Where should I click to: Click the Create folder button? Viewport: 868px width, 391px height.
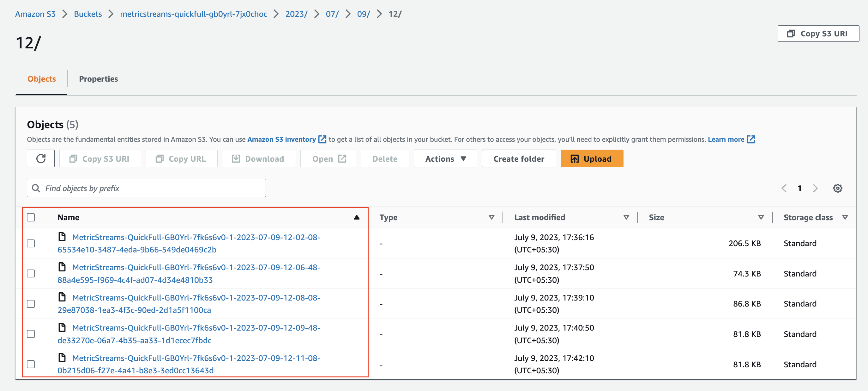tap(519, 158)
